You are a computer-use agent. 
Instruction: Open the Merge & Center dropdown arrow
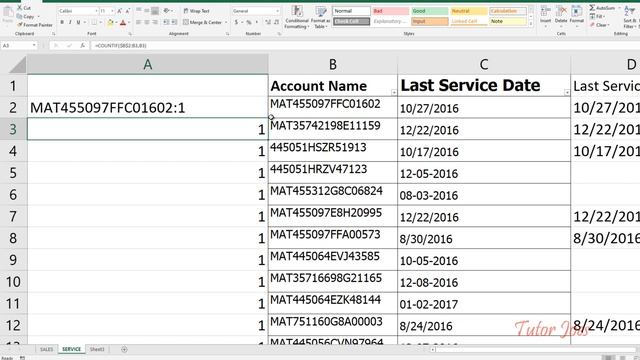[226, 22]
